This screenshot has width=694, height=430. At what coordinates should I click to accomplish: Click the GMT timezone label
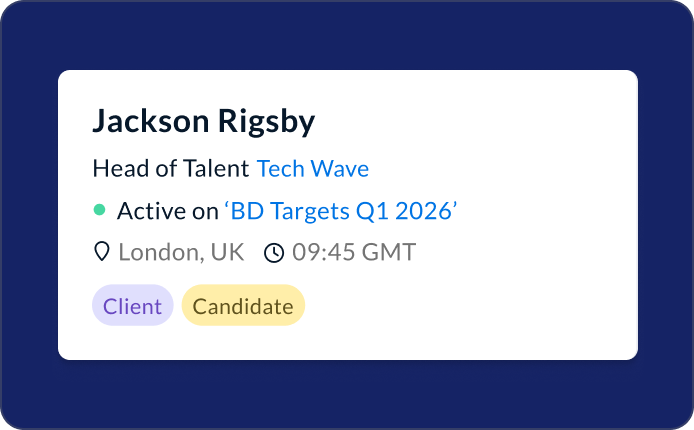[x=388, y=252]
